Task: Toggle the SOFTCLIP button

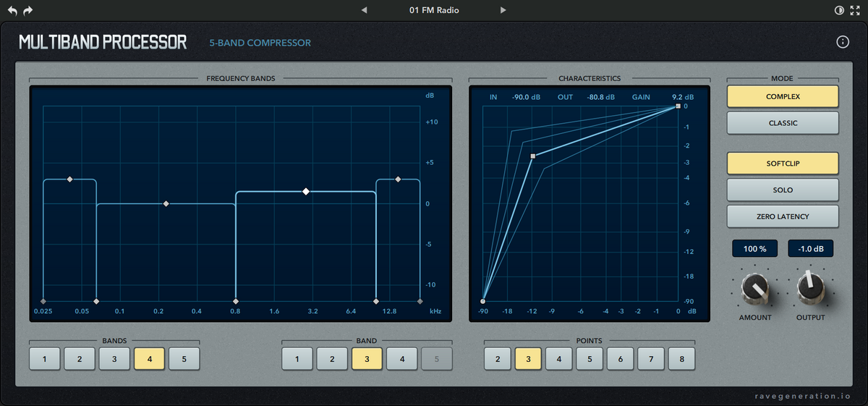Action: coord(783,164)
